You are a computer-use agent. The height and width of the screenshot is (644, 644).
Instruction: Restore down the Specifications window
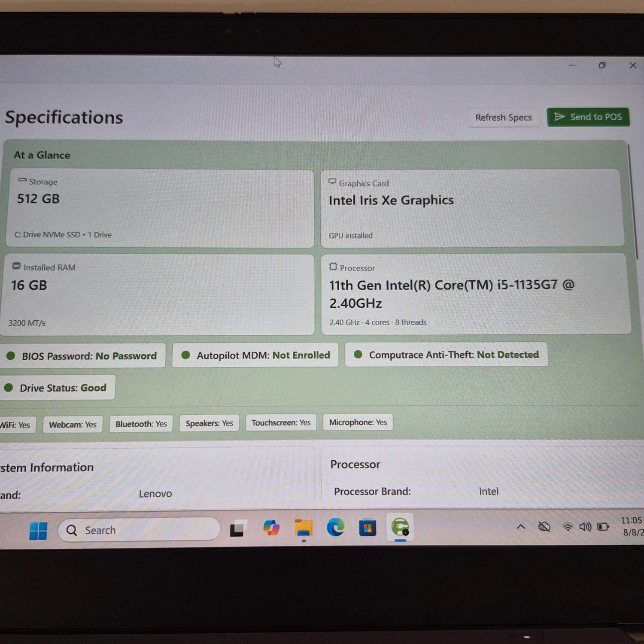coord(602,65)
